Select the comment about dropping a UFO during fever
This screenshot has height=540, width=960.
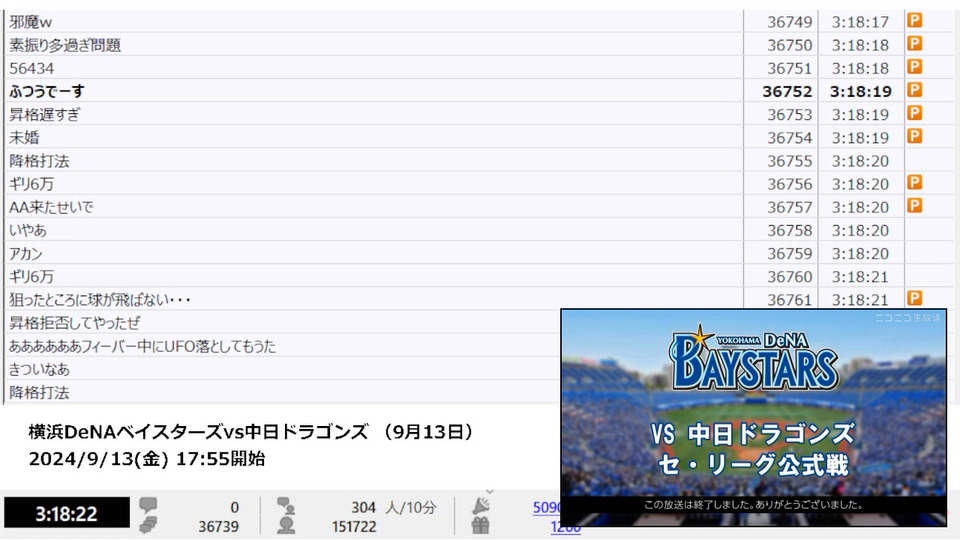point(282,346)
